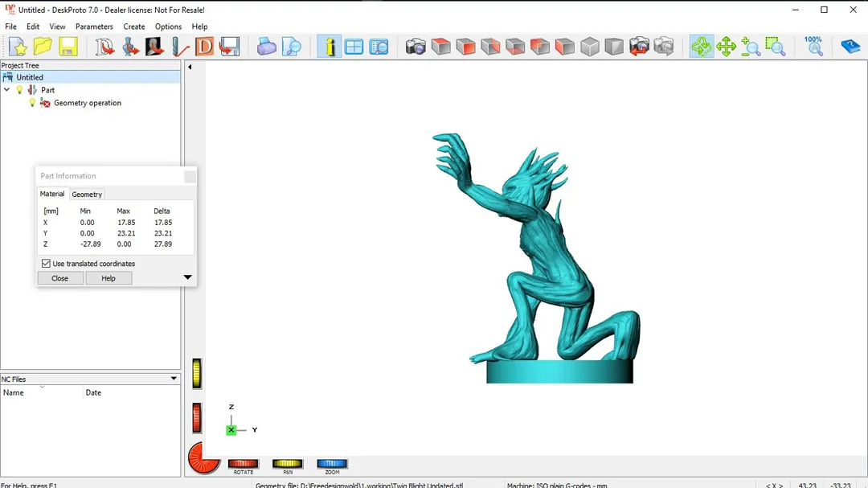Viewport: 868px width, 488px height.
Task: Click the grayed-out camera next-view icon
Action: point(664,47)
